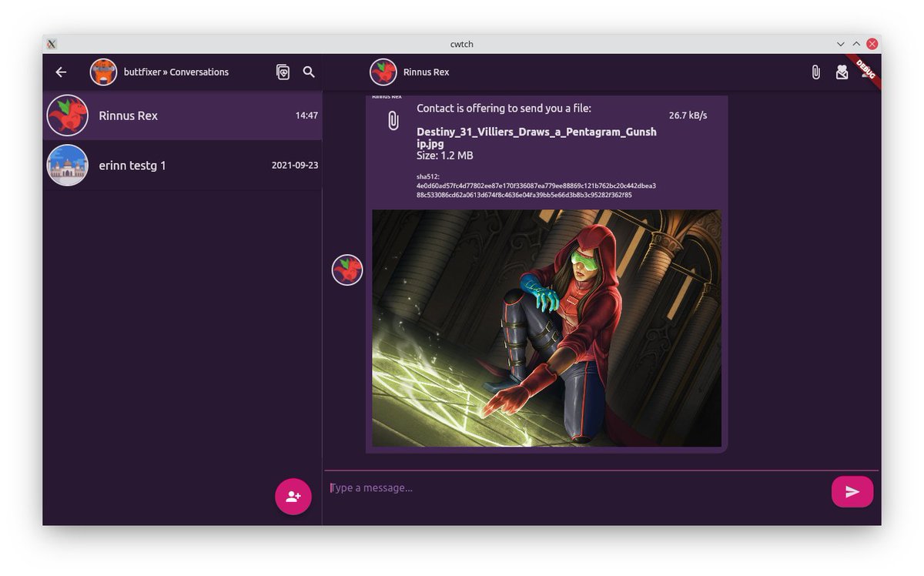Click the paperclip inside the file offer message
The image size is (924, 576).
pos(393,120)
